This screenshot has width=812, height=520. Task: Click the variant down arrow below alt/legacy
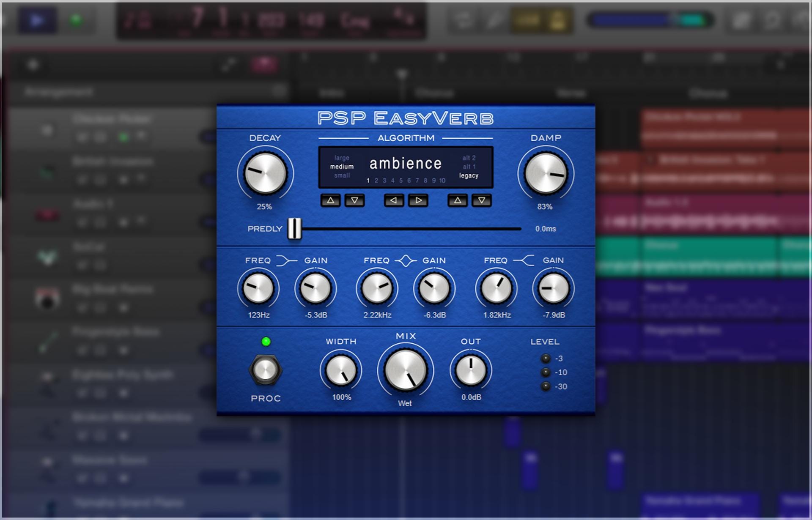(x=482, y=200)
